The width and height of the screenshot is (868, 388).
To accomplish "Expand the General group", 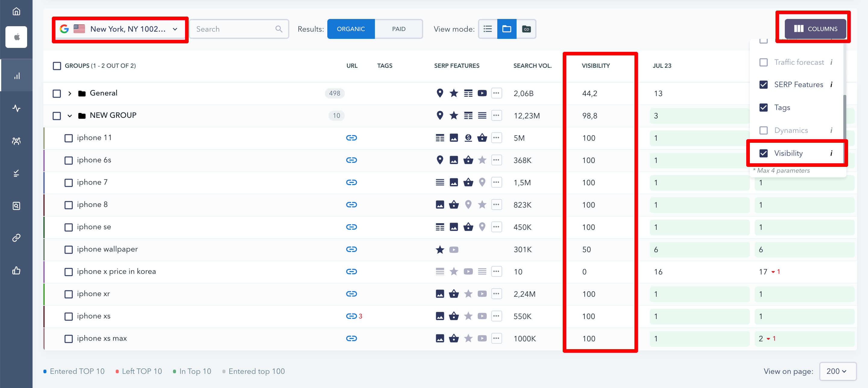I will click(69, 93).
